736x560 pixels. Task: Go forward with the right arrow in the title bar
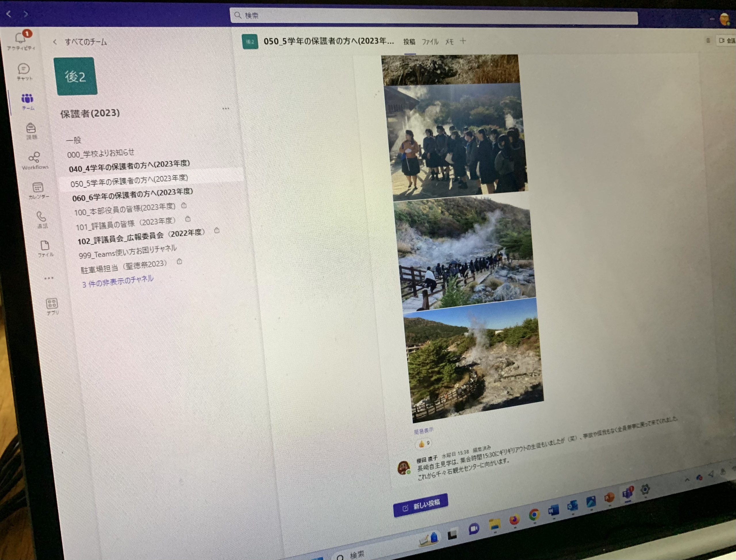point(26,14)
